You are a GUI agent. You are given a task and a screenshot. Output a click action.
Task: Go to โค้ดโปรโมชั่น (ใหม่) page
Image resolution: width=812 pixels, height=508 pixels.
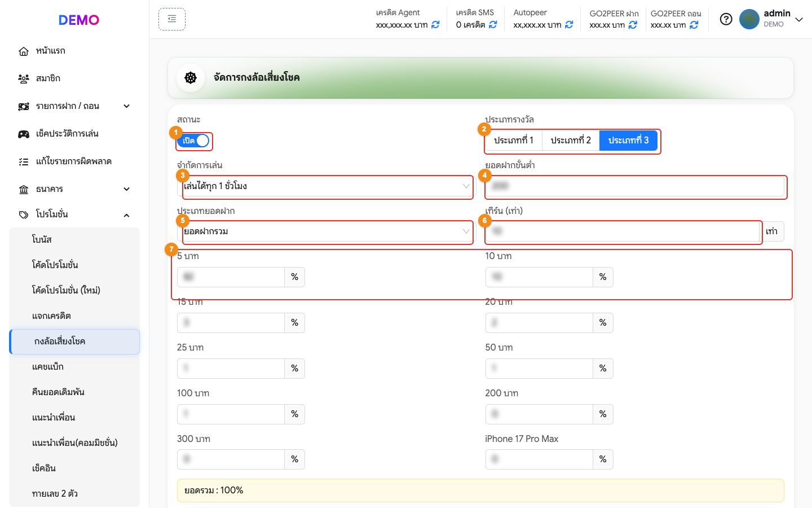pyautogui.click(x=74, y=291)
